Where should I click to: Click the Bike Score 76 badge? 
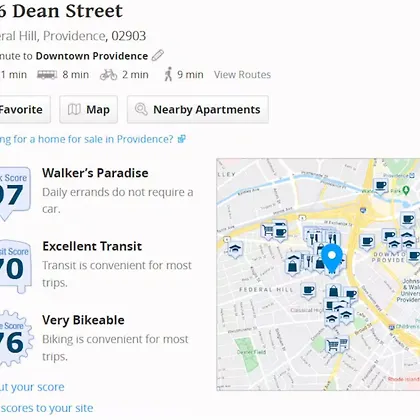click(x=16, y=339)
